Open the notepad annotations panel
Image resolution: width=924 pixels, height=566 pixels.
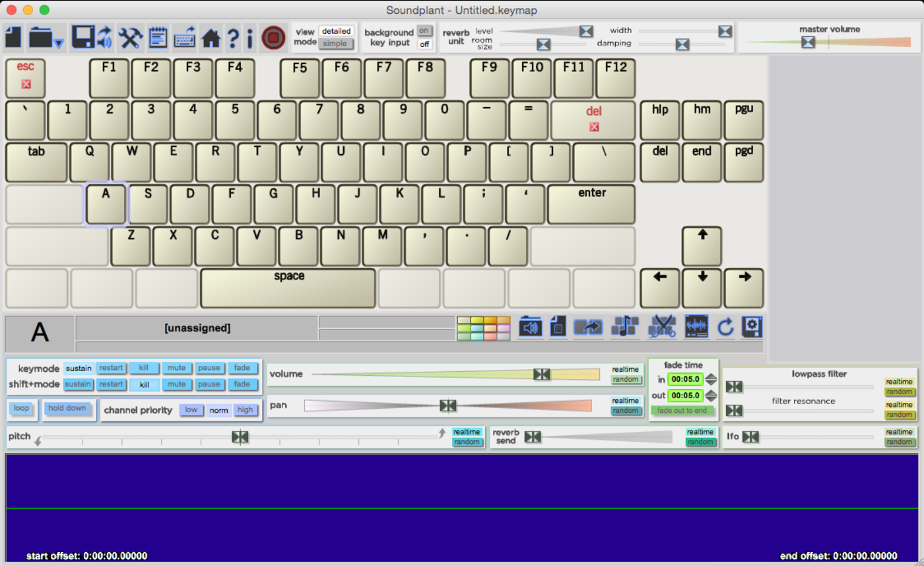click(158, 38)
